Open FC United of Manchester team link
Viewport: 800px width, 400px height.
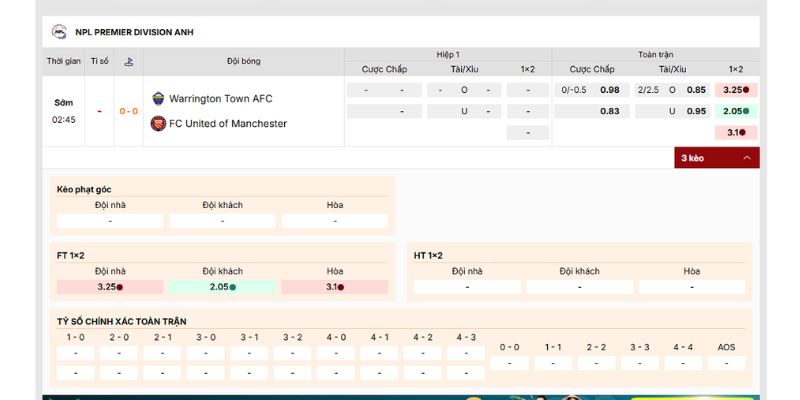pos(228,124)
